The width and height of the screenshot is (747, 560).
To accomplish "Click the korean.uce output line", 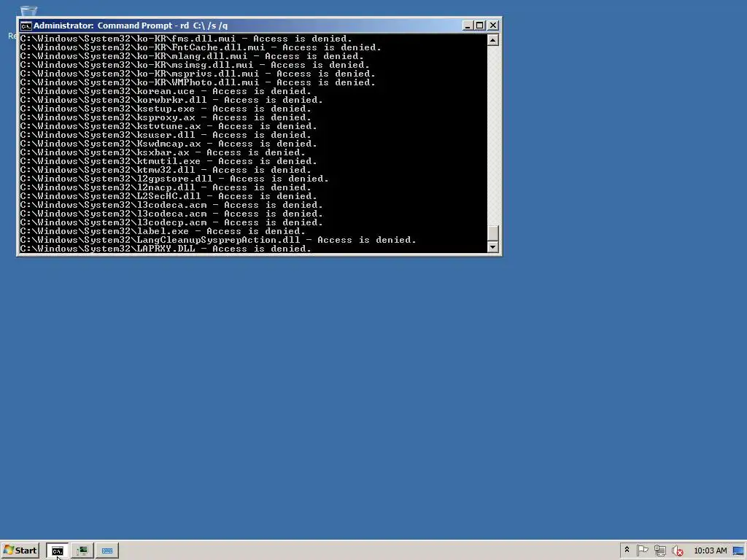I will (x=166, y=91).
